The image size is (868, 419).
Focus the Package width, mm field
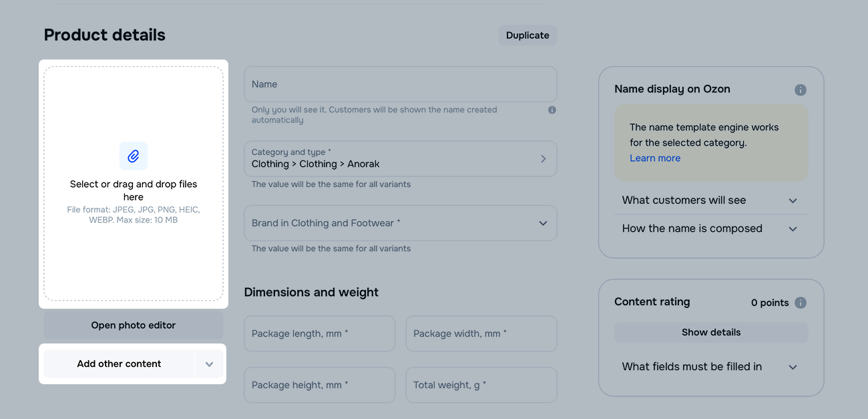481,333
